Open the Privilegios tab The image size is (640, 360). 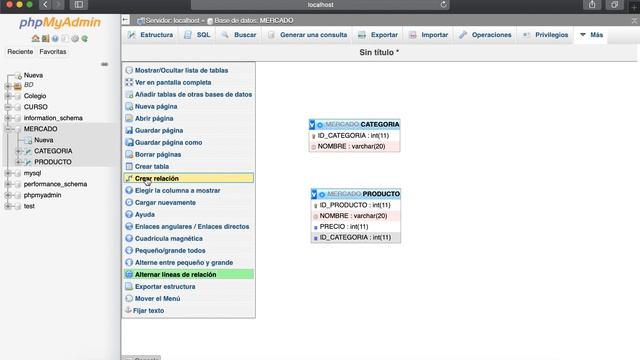(x=545, y=35)
